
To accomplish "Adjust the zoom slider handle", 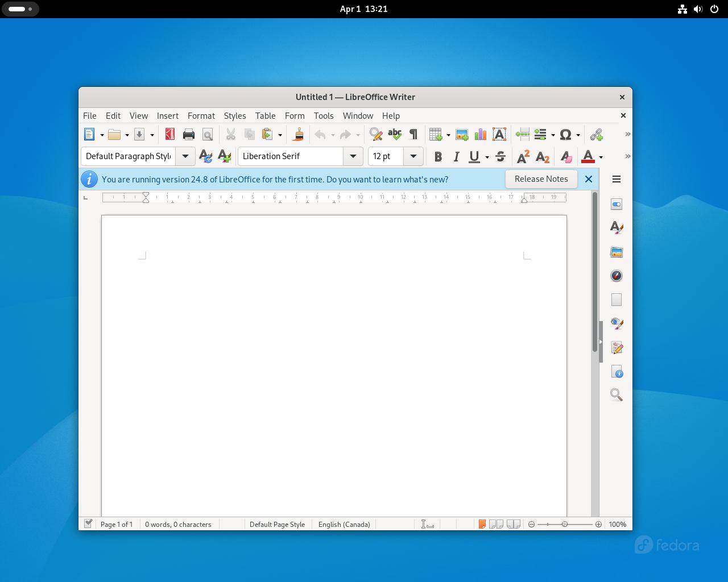I will pyautogui.click(x=565, y=524).
